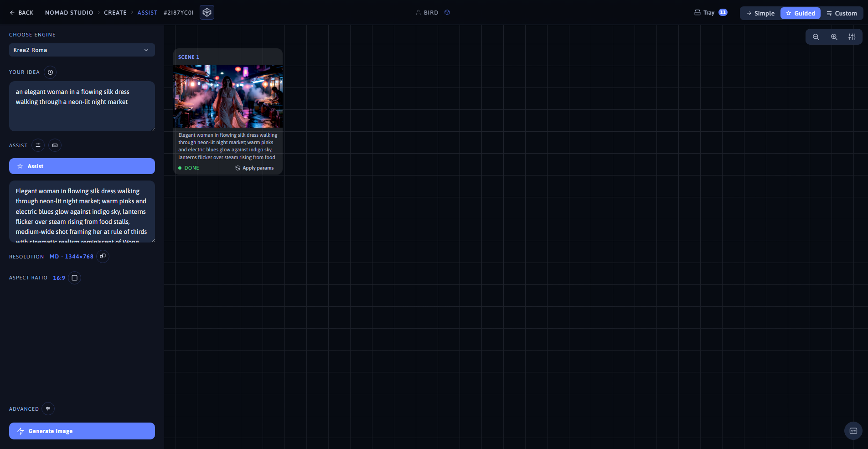Click the #2I87YC0I project ID
This screenshot has width=868, height=449.
click(x=179, y=13)
